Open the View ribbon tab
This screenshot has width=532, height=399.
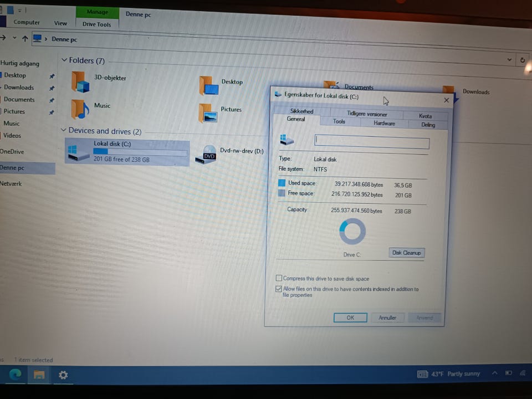[x=60, y=23]
